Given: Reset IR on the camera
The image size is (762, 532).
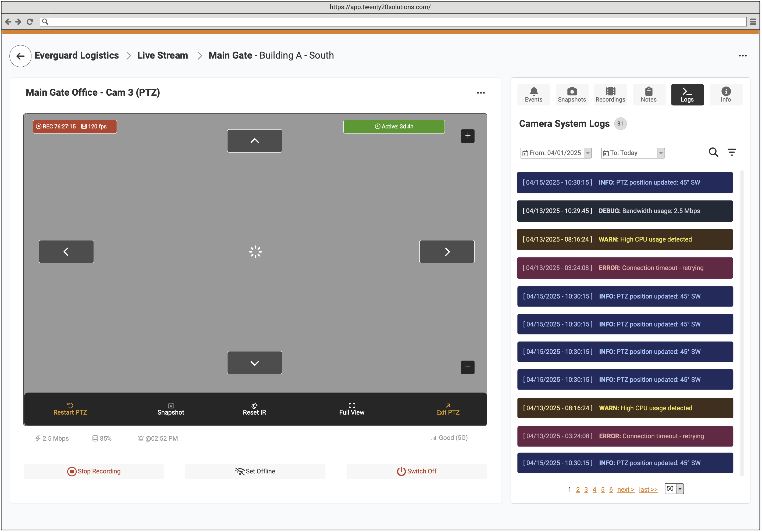Looking at the screenshot, I should pyautogui.click(x=254, y=409).
